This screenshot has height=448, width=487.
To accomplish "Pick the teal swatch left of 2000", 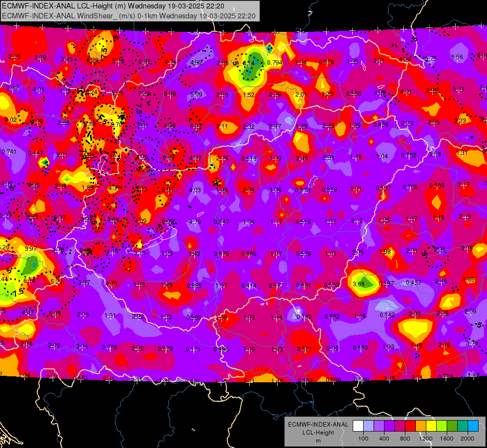I will pos(463,426).
